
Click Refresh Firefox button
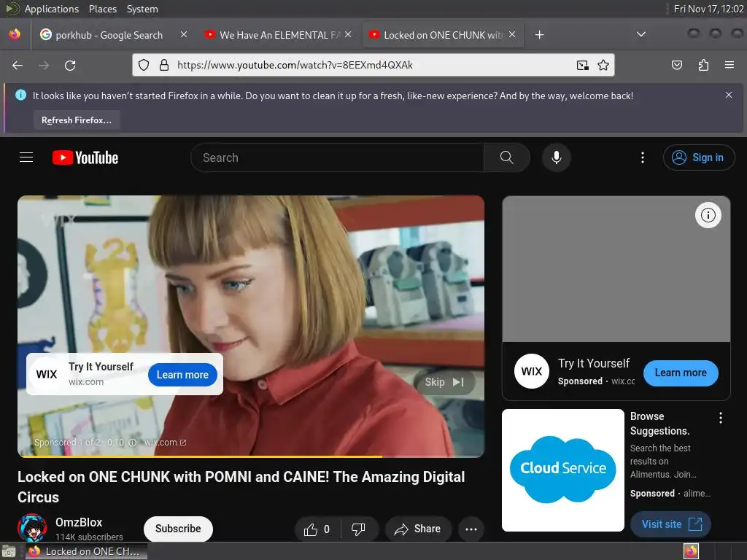pyautogui.click(x=76, y=120)
